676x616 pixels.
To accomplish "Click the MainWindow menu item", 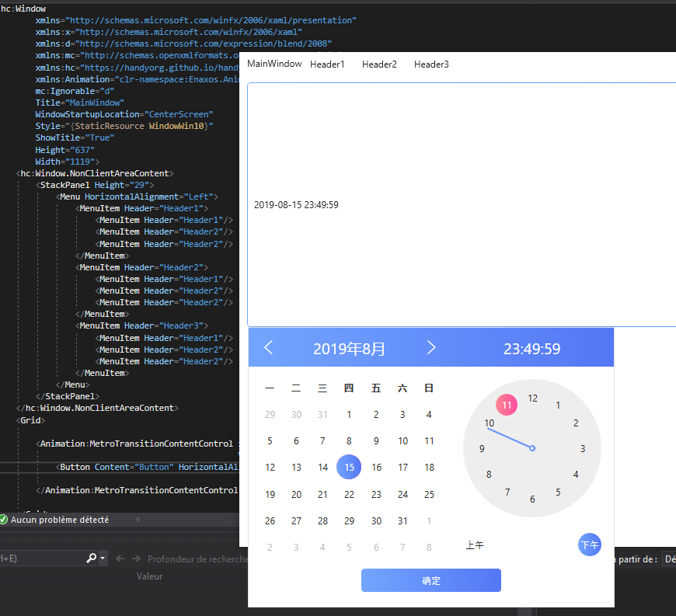I will point(274,64).
